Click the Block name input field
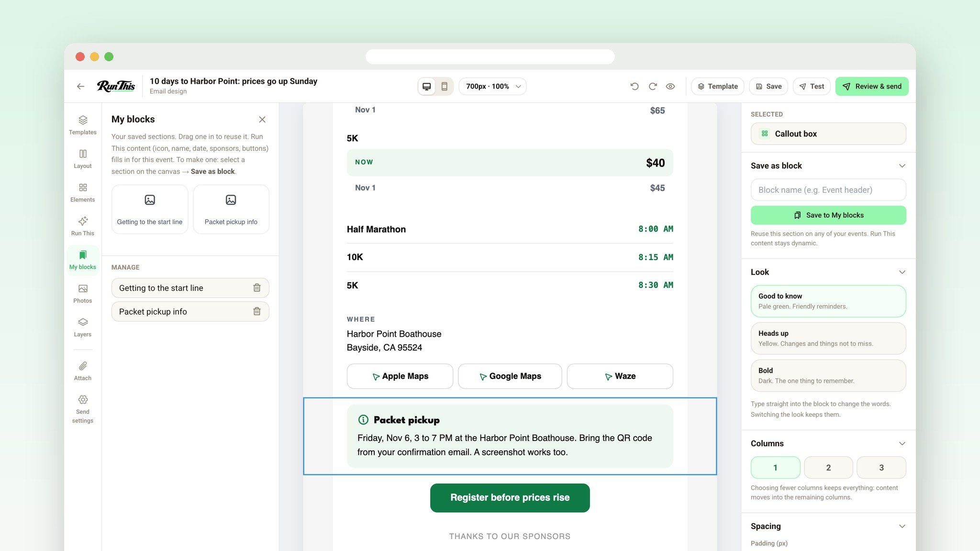The image size is (980, 551). pyautogui.click(x=828, y=190)
